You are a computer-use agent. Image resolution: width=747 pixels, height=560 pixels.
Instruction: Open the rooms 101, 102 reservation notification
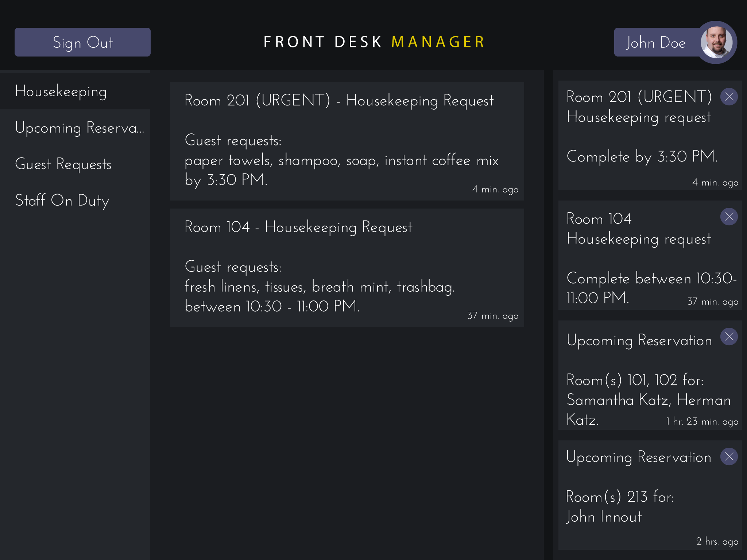click(x=650, y=375)
